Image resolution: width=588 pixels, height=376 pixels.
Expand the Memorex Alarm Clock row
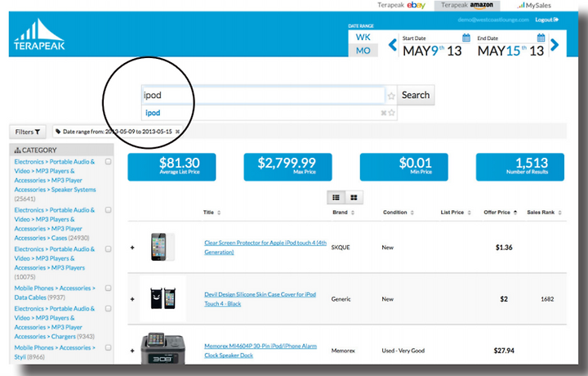(132, 351)
